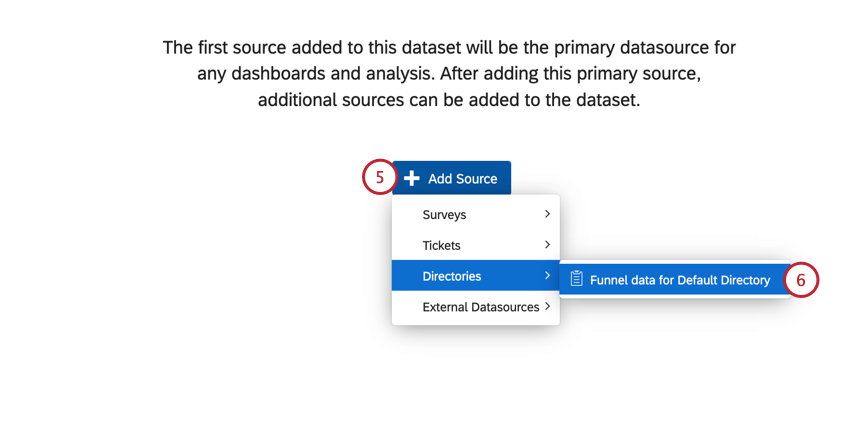Image resolution: width=850 pixels, height=425 pixels.
Task: Expand the Tickets submenu arrow
Action: click(x=547, y=245)
